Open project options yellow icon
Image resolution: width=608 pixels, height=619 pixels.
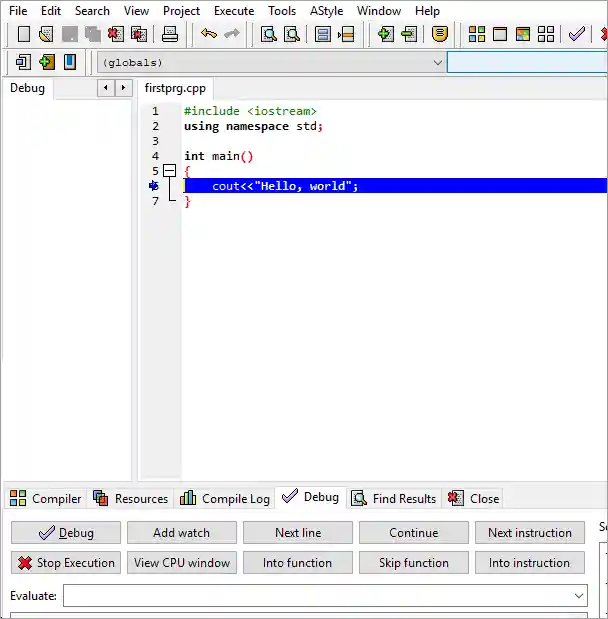point(439,34)
